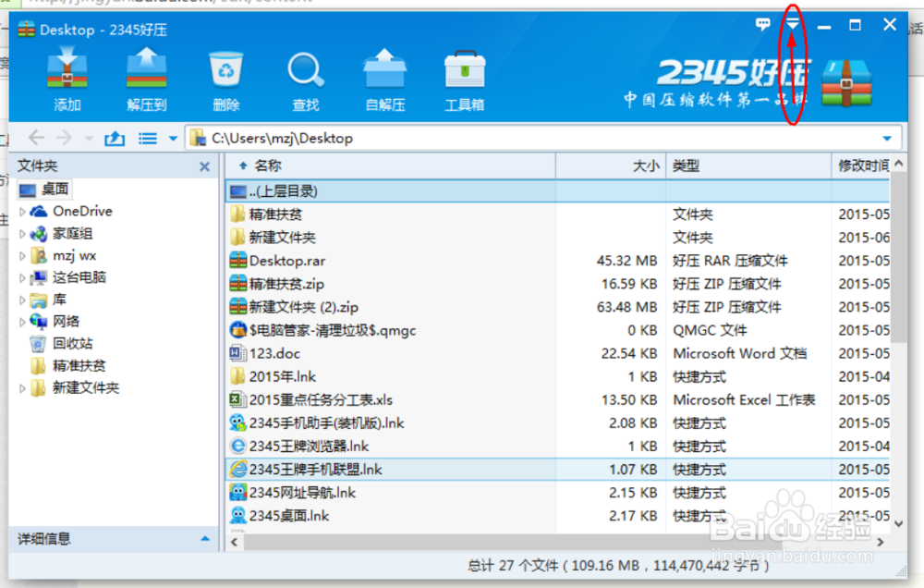Screen dimensions: 924x588
Task: Expand the 详细信息 details panel arrow
Action: 204,538
